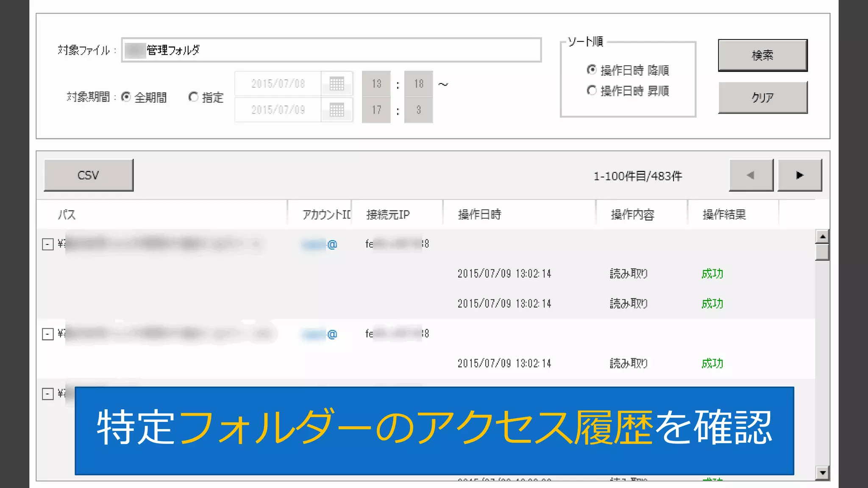
Task: Choose 操作日時 降順 sort order
Action: coord(592,69)
